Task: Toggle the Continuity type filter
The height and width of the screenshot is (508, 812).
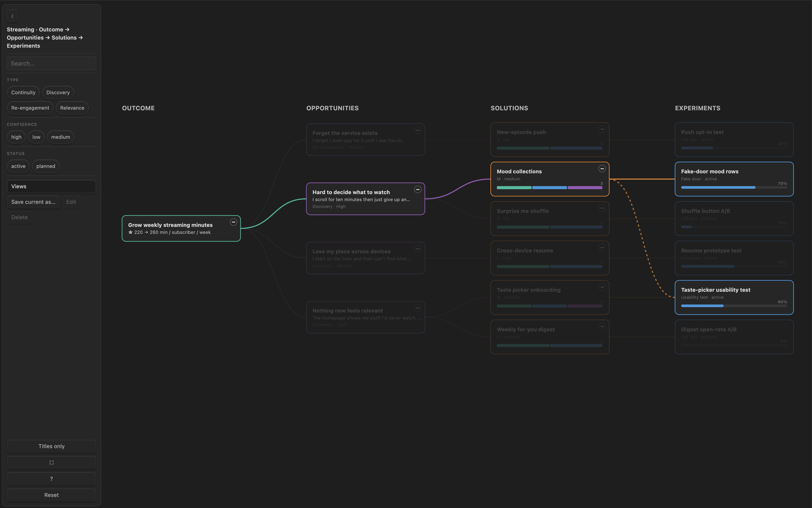Action: pos(23,92)
